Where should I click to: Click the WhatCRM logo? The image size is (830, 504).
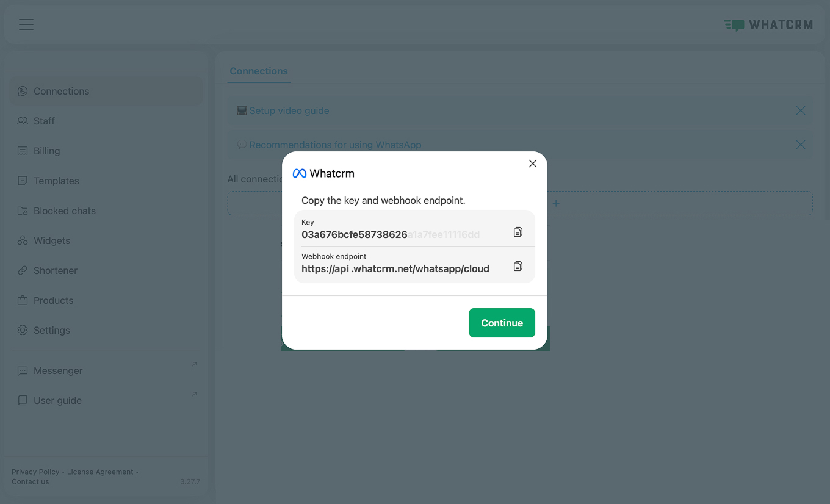point(768,25)
